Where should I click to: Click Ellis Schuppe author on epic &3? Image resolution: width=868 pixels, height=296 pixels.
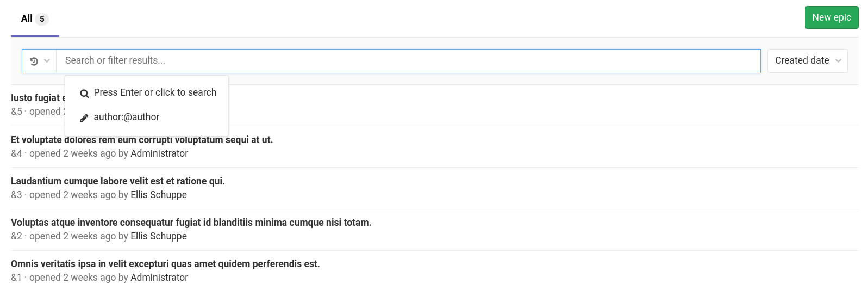tap(159, 195)
